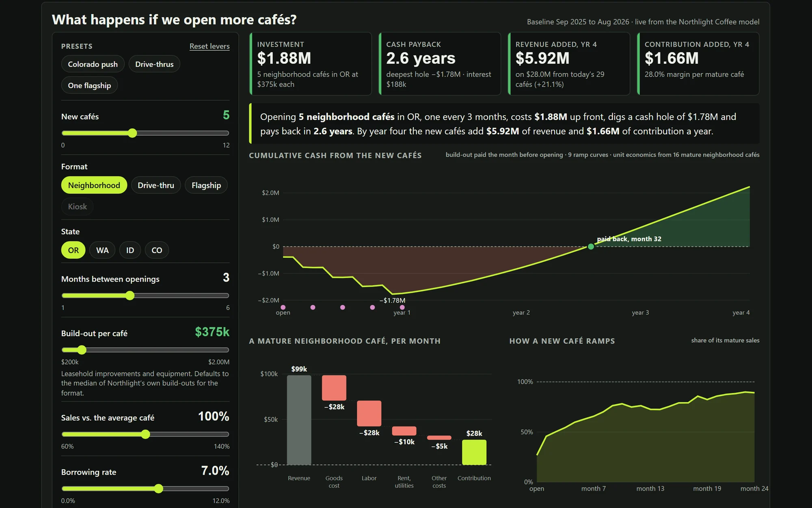Choose the WA state
812x508 pixels.
point(102,250)
